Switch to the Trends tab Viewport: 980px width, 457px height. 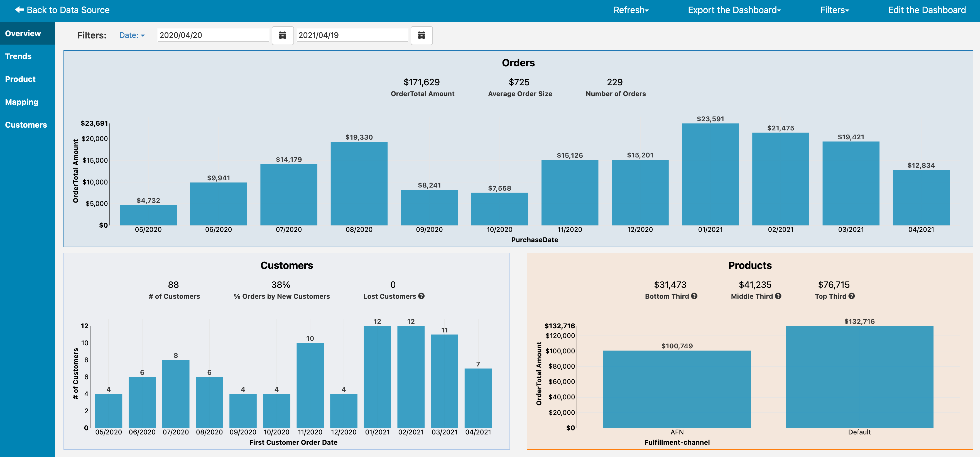coord(18,56)
